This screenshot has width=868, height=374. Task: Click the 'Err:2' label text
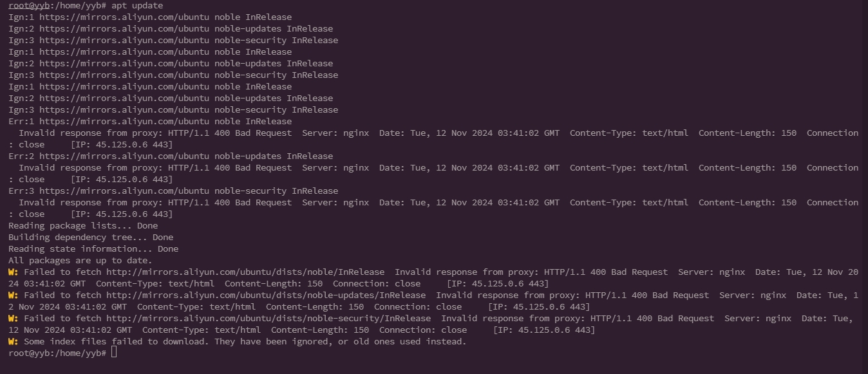(x=21, y=156)
